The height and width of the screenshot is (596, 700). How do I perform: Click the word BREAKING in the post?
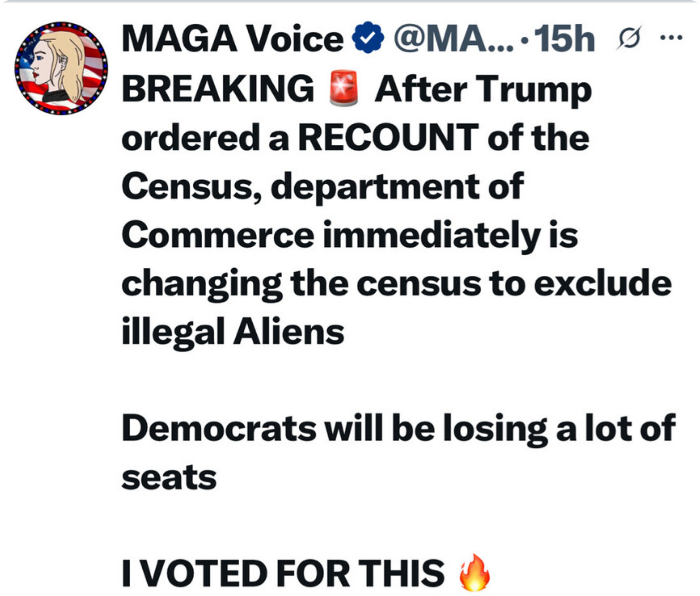click(218, 88)
